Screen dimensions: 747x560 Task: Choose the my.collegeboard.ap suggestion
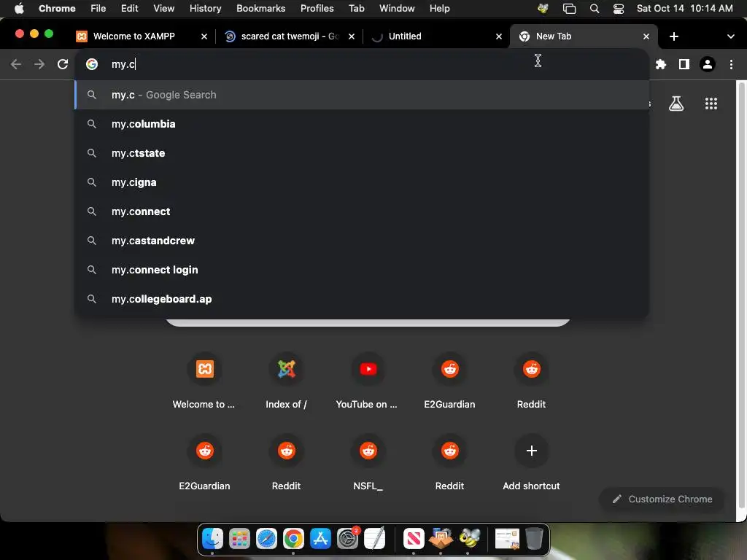(x=362, y=299)
